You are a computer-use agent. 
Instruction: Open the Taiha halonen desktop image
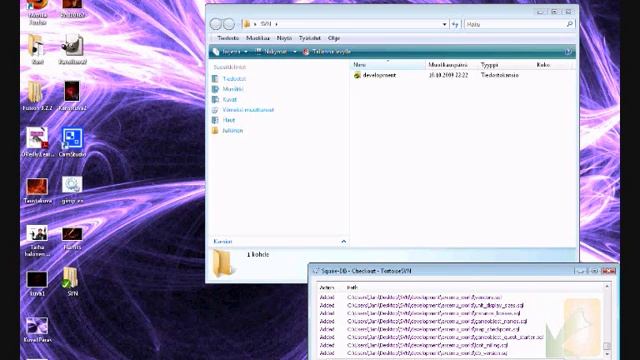coord(37,241)
